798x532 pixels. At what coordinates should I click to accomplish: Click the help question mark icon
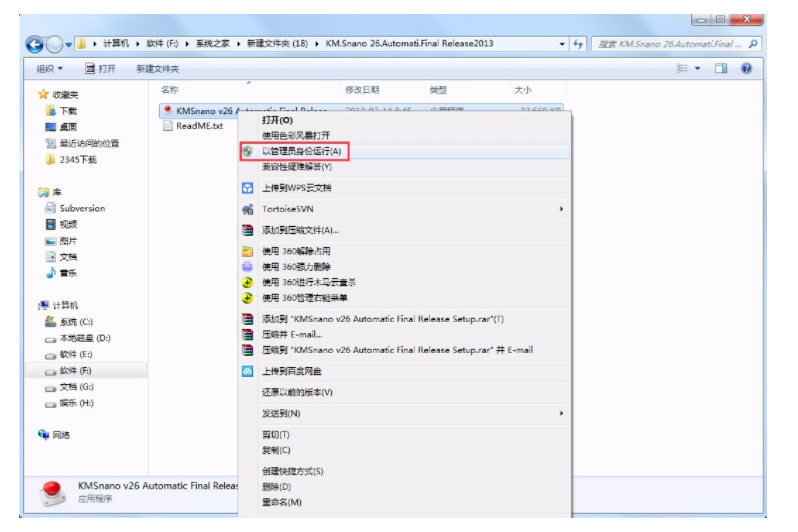pyautogui.click(x=746, y=69)
